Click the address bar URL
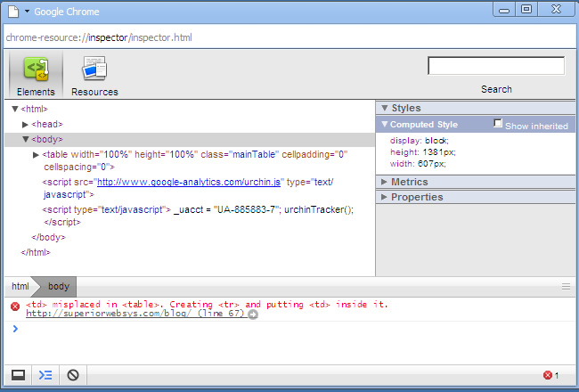 99,37
